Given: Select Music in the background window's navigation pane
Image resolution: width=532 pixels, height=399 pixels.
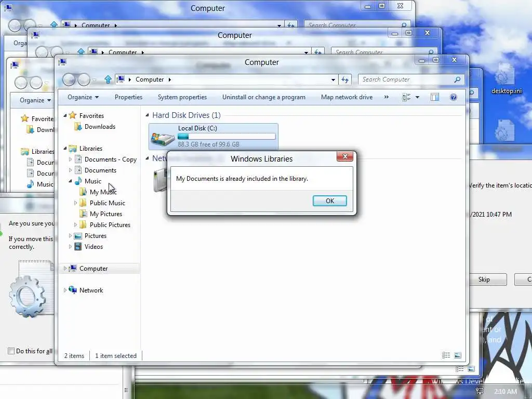Looking at the screenshot, I should 45,184.
